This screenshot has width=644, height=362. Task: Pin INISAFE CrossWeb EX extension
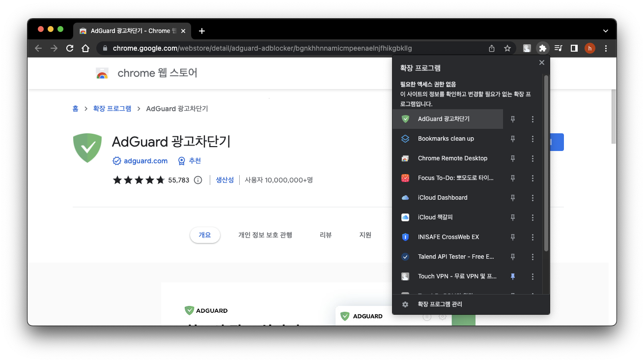[x=513, y=237]
